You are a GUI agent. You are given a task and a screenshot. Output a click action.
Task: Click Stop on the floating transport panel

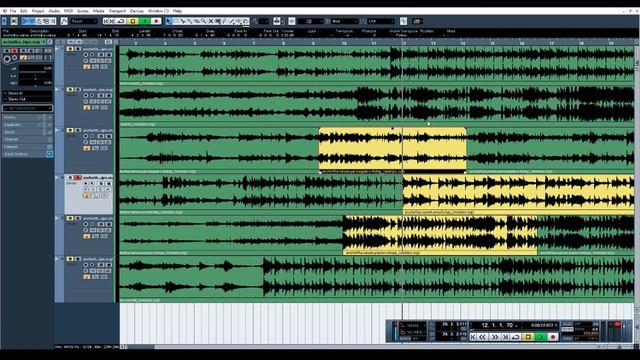click(x=528, y=337)
